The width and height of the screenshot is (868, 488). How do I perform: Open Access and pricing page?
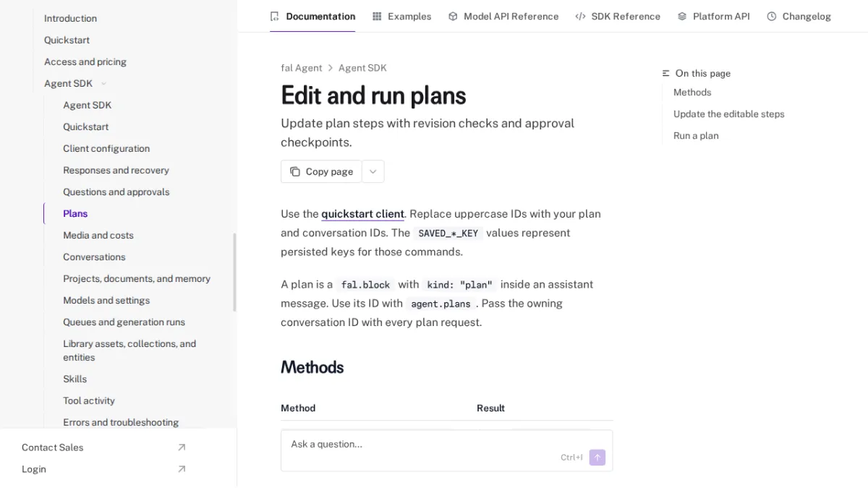85,62
